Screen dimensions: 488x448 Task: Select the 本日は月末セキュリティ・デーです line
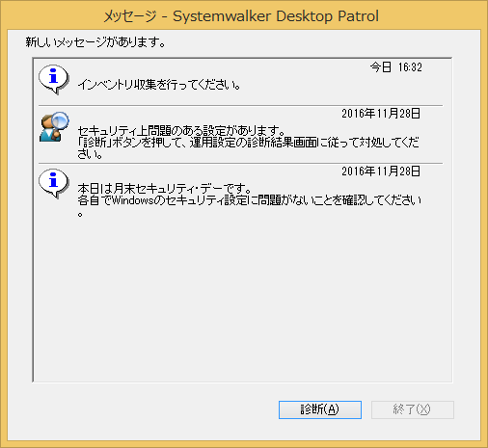[x=164, y=189]
